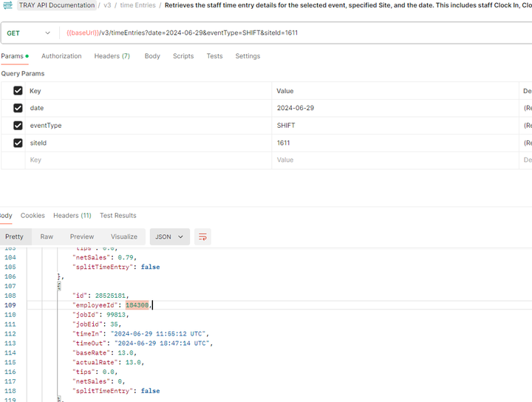Open the Settings tab
Viewport: 532px width, 402px height.
pos(248,56)
